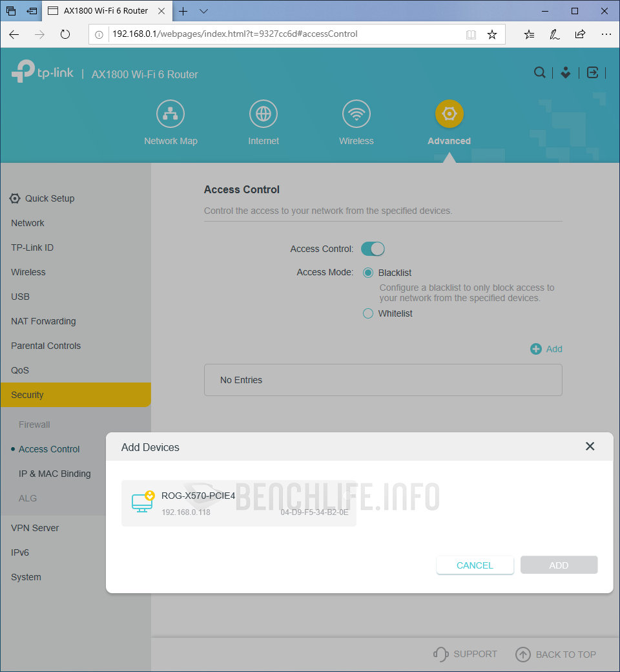Viewport: 620px width, 672px height.
Task: Add this page to favorites star
Action: point(492,35)
